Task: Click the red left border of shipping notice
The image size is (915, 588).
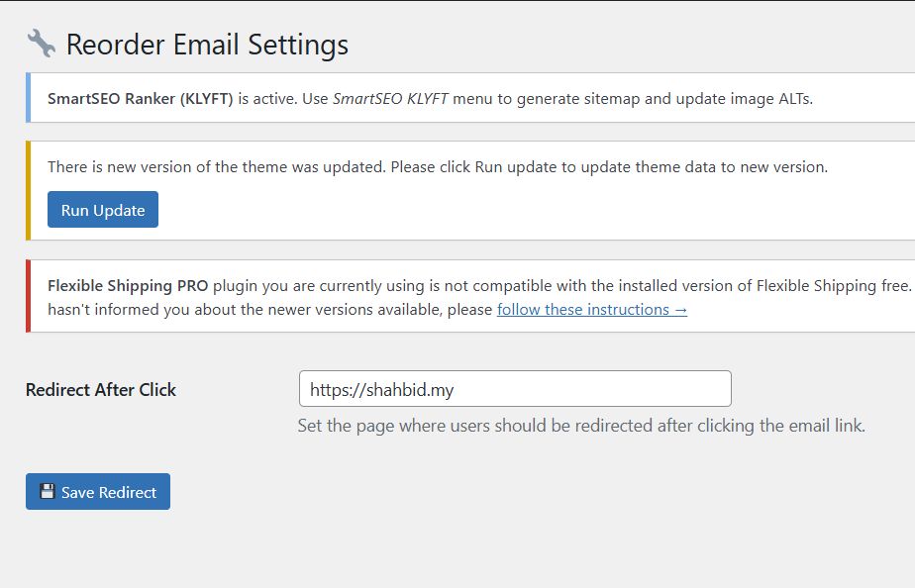Action: coord(28,297)
